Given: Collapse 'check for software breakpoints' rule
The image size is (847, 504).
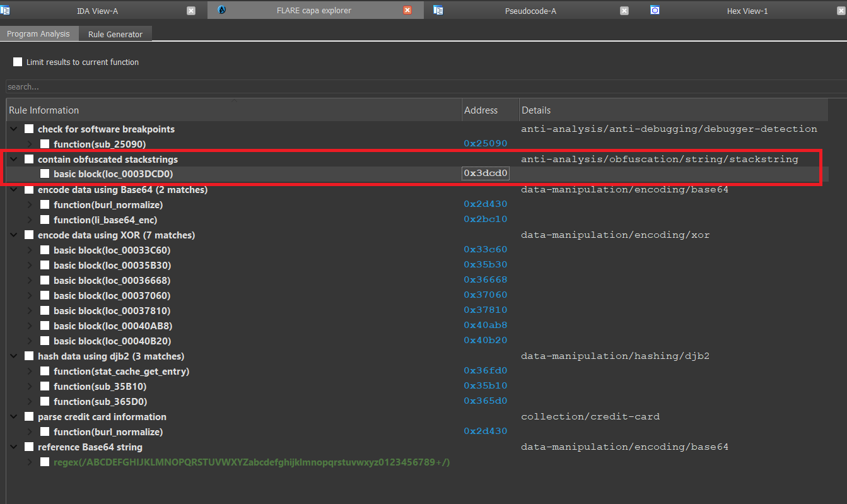Looking at the screenshot, I should 14,129.
